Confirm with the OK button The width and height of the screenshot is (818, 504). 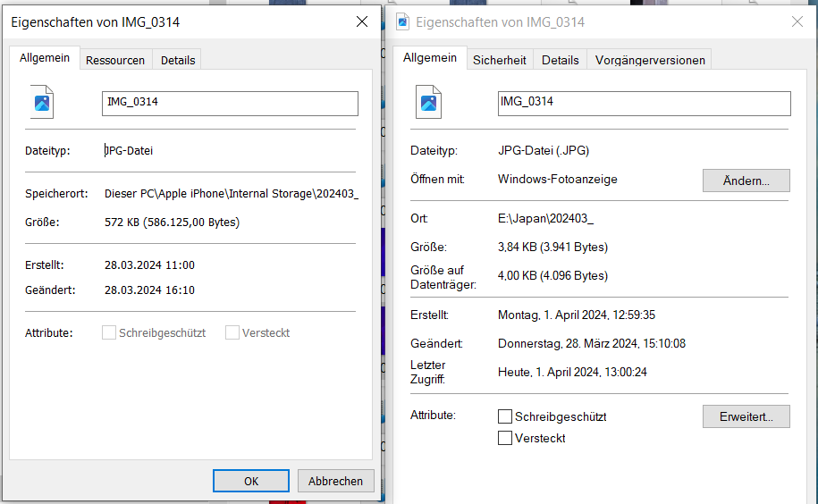coord(251,481)
